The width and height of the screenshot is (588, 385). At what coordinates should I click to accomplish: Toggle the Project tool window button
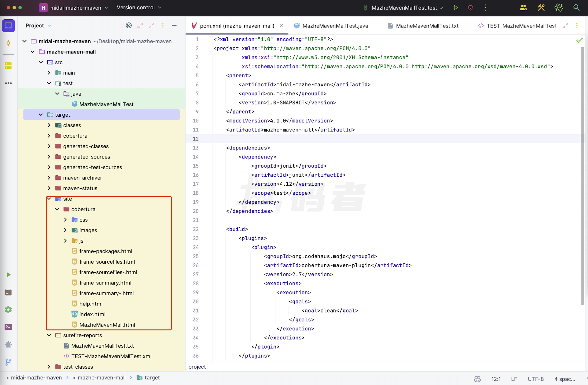coord(8,25)
